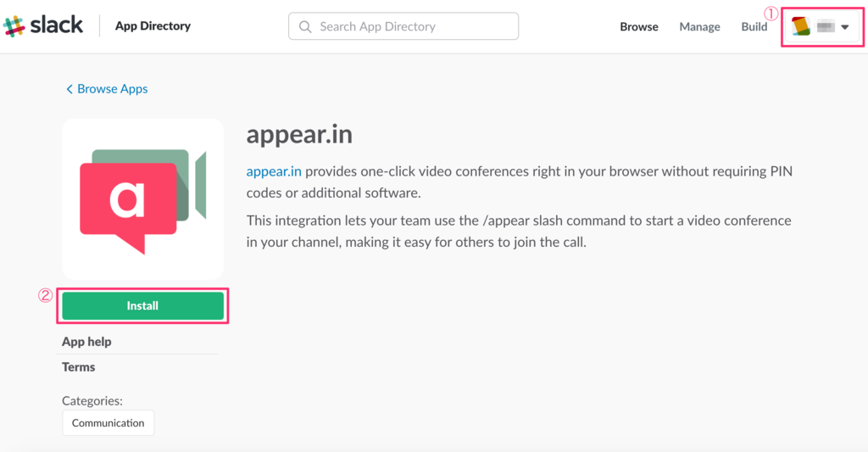Click the appear.in title heading

[x=299, y=134]
